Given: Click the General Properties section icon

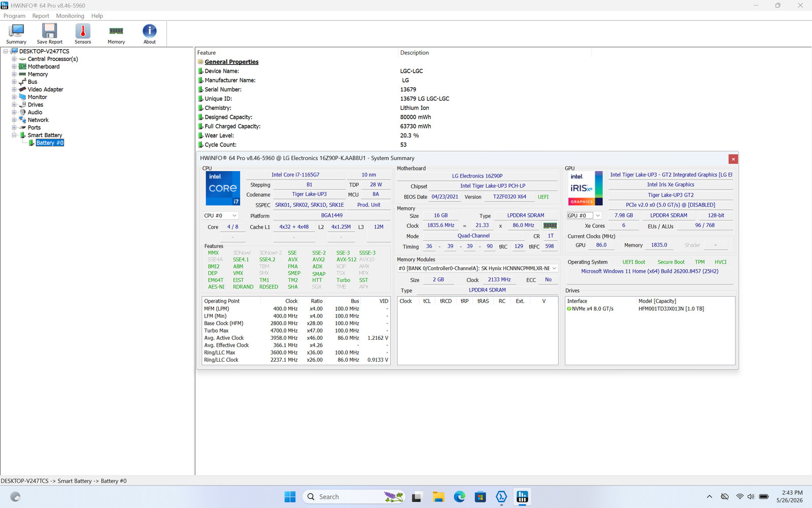Looking at the screenshot, I should tap(200, 62).
